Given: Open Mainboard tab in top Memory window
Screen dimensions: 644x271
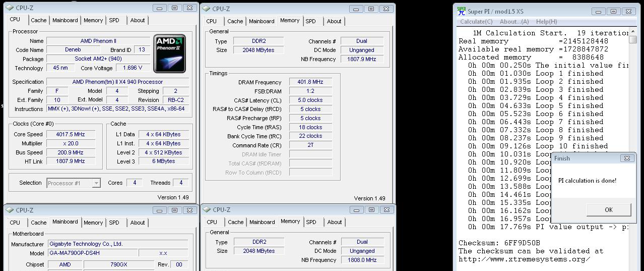Looking at the screenshot, I should click(x=262, y=21).
